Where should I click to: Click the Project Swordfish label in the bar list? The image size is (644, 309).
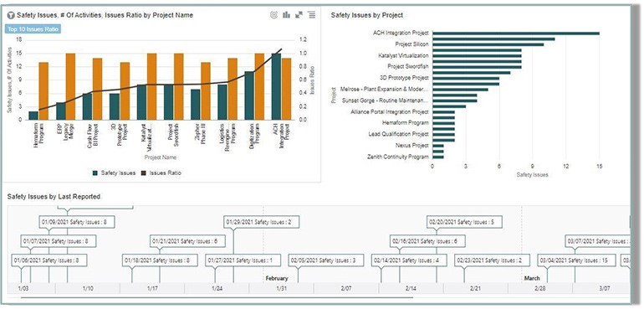pos(408,67)
